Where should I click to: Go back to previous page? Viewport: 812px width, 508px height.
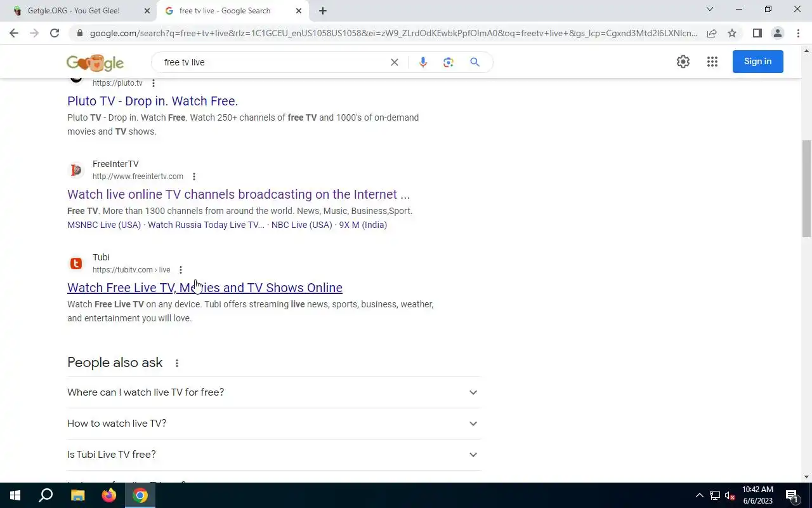tap(14, 33)
